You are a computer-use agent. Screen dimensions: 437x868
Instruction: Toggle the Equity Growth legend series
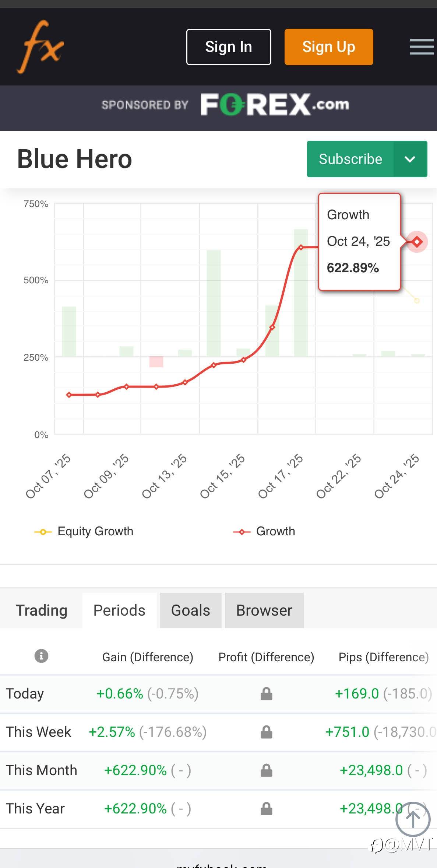coord(84,531)
